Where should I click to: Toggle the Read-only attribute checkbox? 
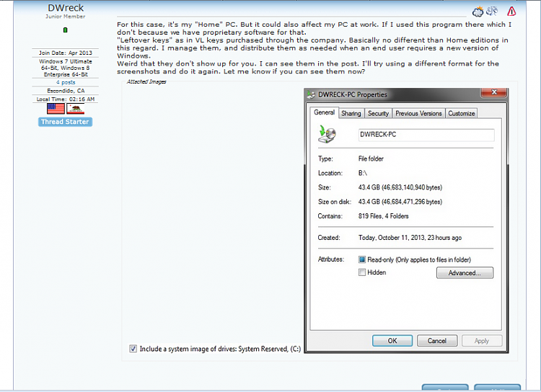click(362, 259)
